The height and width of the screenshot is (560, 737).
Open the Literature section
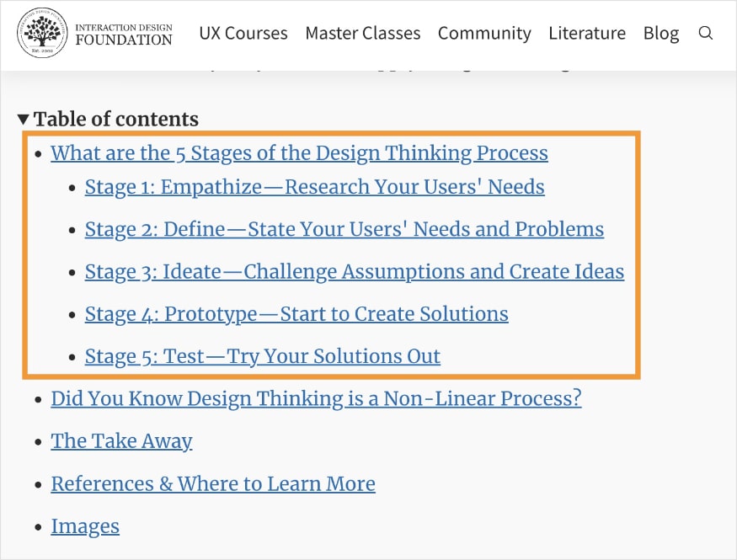point(587,34)
